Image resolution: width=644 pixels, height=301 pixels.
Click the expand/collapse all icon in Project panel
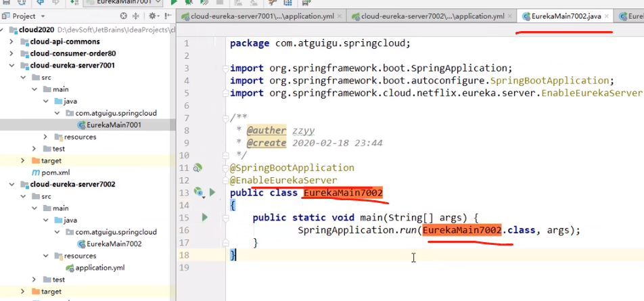coord(136,16)
